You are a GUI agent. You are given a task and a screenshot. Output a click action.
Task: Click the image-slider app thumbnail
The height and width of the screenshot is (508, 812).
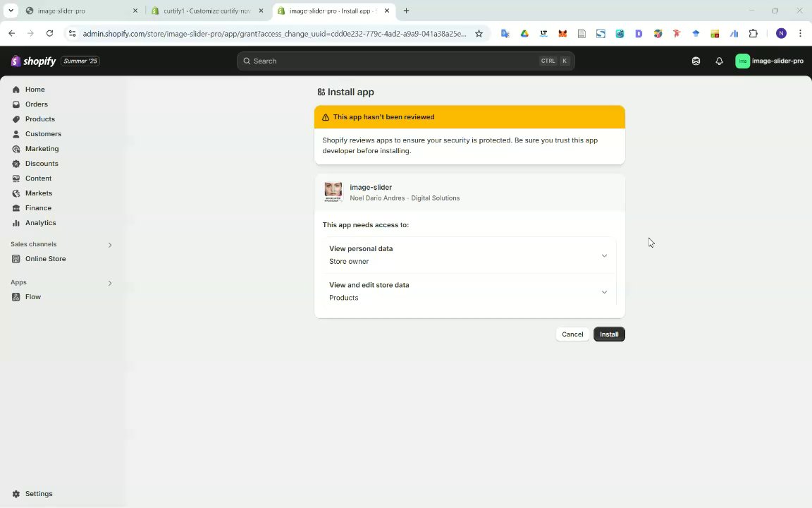pos(333,192)
